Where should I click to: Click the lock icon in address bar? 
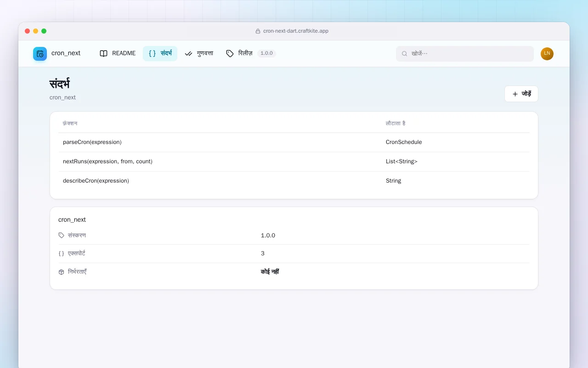(x=258, y=31)
